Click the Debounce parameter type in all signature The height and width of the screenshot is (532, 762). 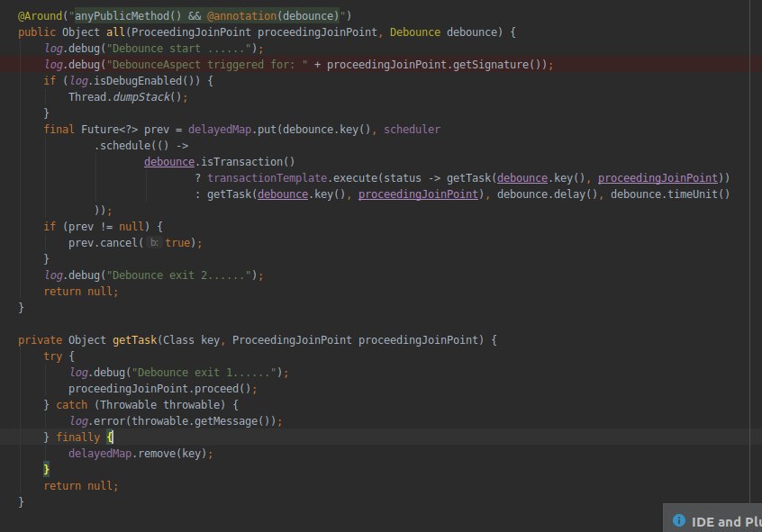415,32
